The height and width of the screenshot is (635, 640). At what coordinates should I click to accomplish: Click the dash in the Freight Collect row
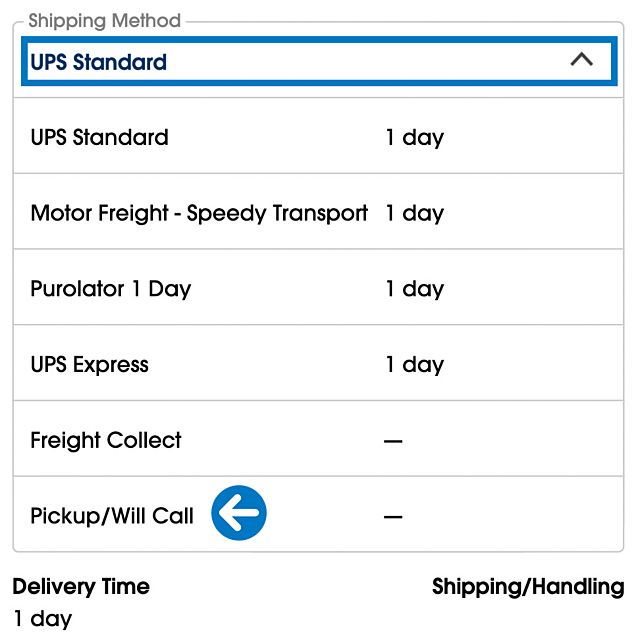click(393, 441)
